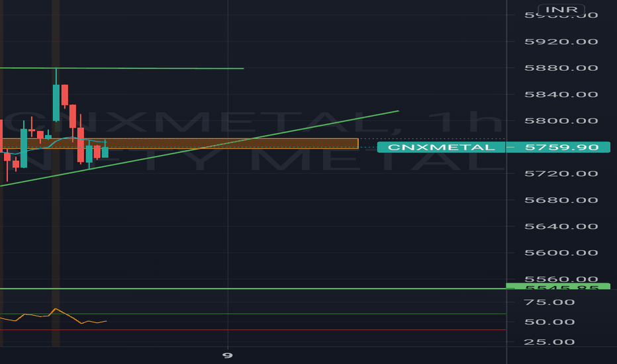
Task: Click the 5920.00 price axis label
Action: tap(561, 42)
